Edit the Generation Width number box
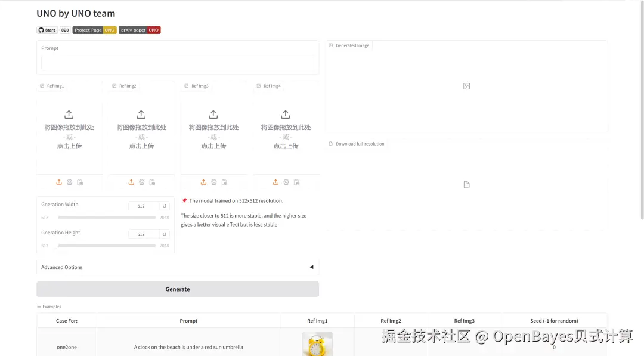This screenshot has height=356, width=644. pyautogui.click(x=144, y=206)
